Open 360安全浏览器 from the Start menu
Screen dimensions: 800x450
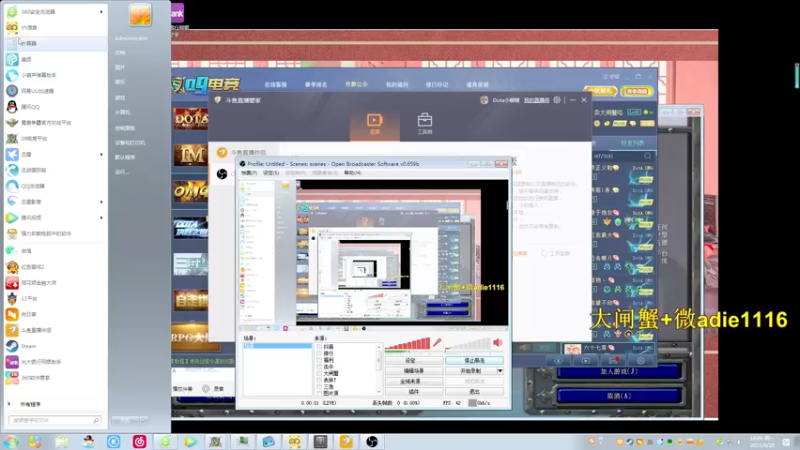click(54, 11)
